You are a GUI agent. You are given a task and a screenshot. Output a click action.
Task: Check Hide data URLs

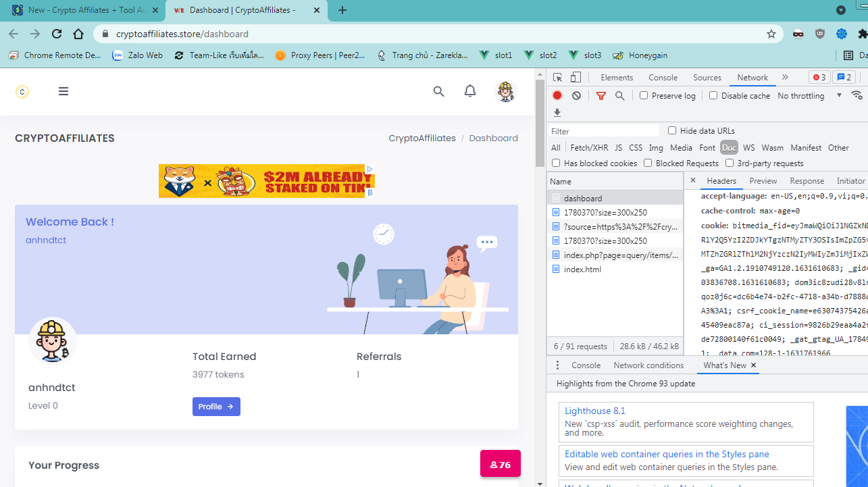672,130
